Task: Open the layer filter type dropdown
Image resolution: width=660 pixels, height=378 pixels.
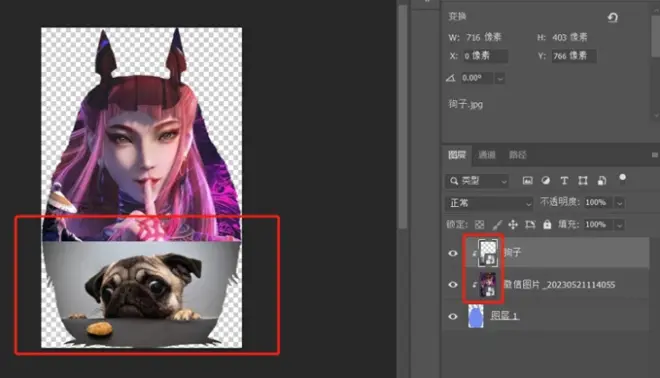Action: point(477,181)
